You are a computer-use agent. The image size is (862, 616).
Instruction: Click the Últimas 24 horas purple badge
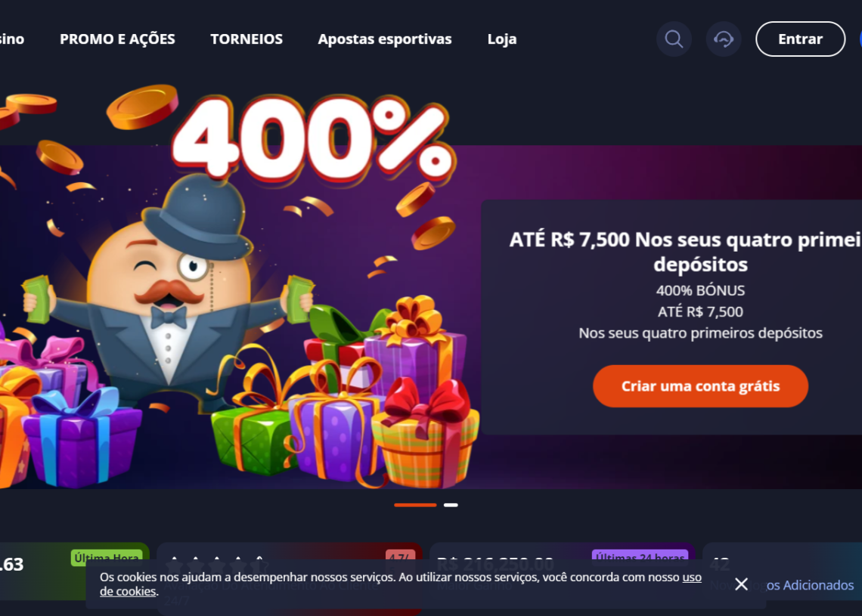640,556
